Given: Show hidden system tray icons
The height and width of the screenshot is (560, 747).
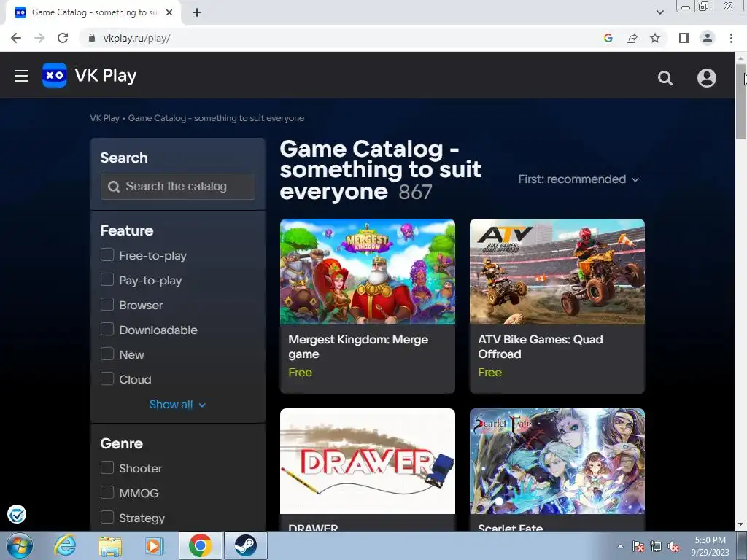Looking at the screenshot, I should click(620, 546).
